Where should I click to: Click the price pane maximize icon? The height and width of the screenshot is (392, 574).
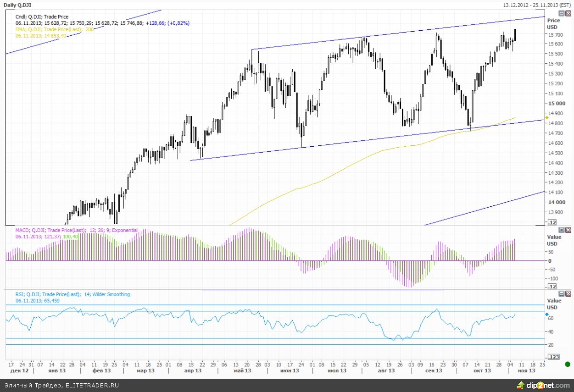point(562,14)
